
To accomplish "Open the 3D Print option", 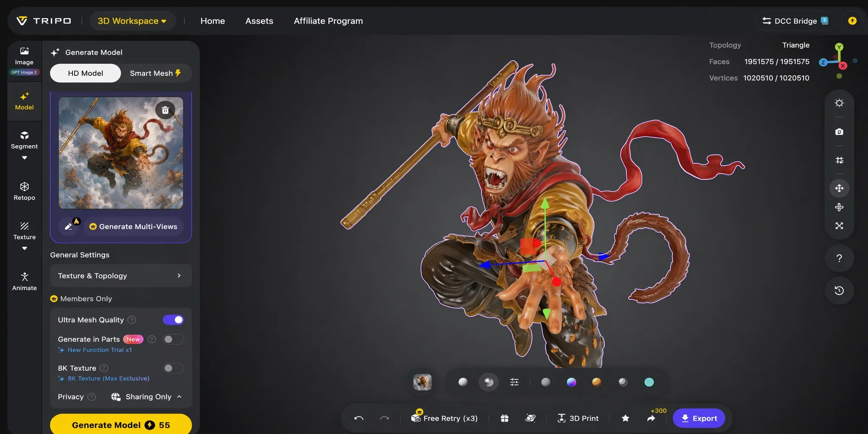I will (578, 418).
